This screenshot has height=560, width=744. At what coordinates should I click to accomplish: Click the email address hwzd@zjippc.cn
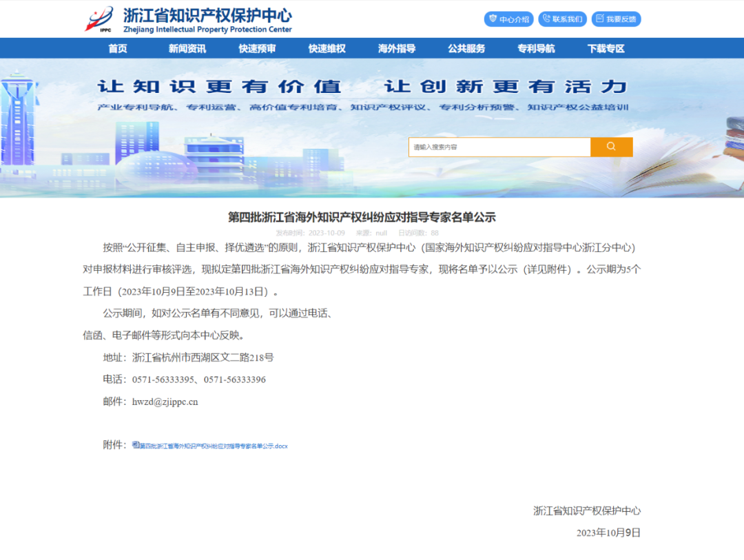coord(165,402)
